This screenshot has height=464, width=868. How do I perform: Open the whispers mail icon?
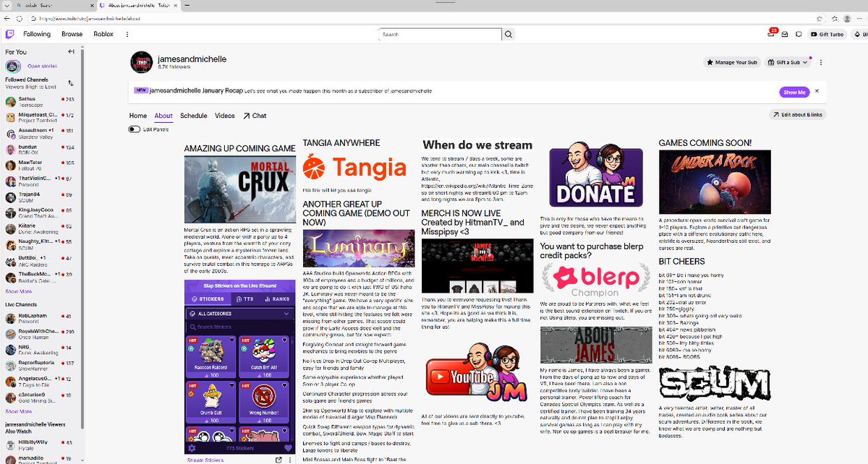pyautogui.click(x=785, y=34)
